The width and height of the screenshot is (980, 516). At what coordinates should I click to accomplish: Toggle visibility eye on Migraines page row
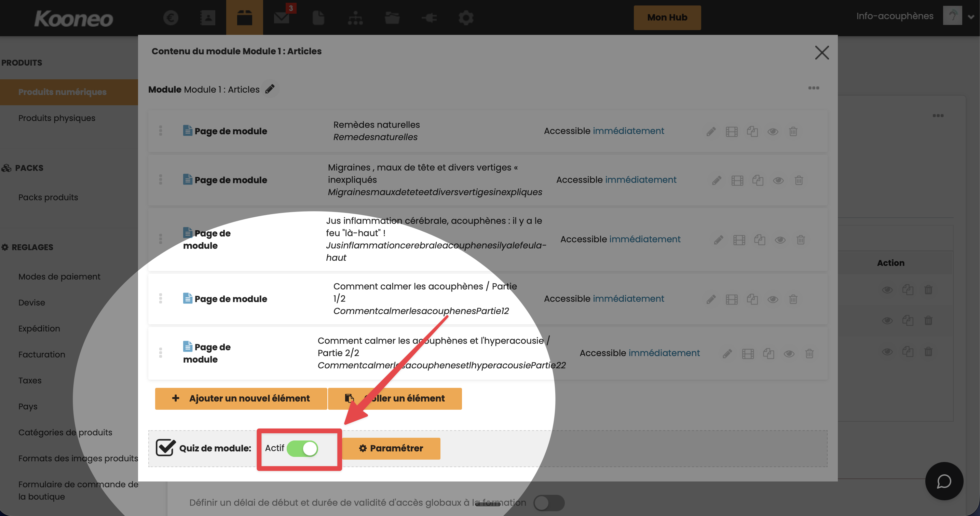[x=778, y=180]
